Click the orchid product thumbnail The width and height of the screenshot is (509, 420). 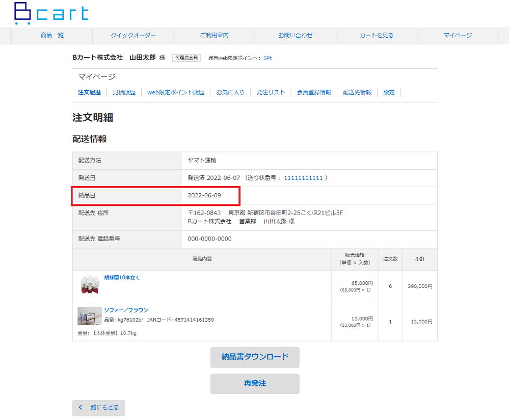pos(90,284)
